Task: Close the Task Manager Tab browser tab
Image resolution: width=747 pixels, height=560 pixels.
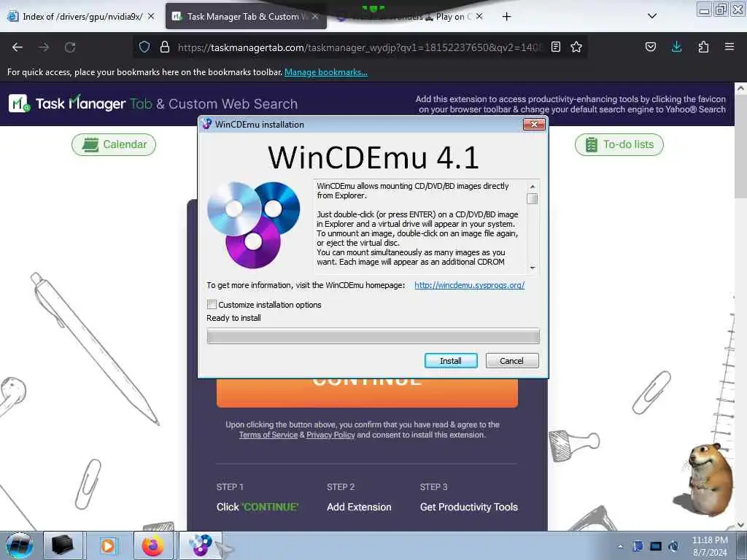Action: [x=315, y=17]
